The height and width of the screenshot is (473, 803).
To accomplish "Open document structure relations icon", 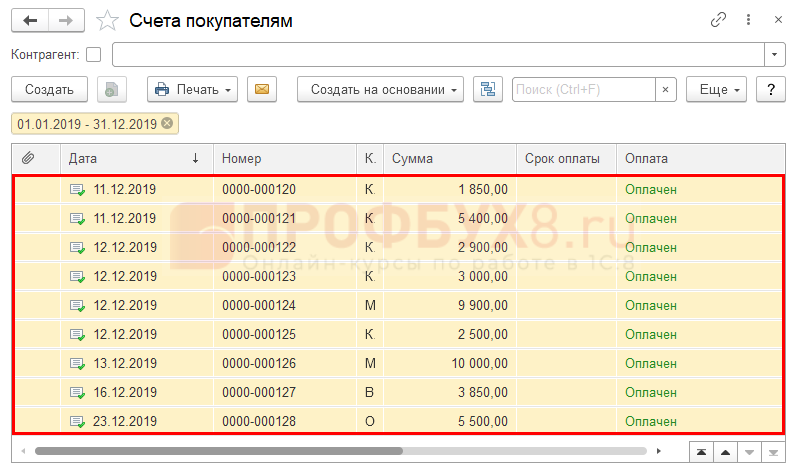I will [x=489, y=89].
